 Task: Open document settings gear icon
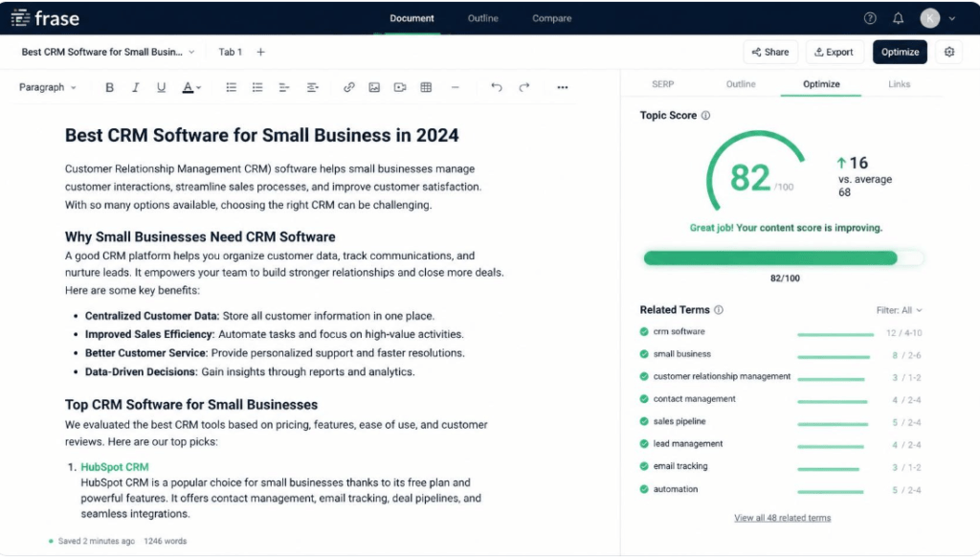point(948,52)
